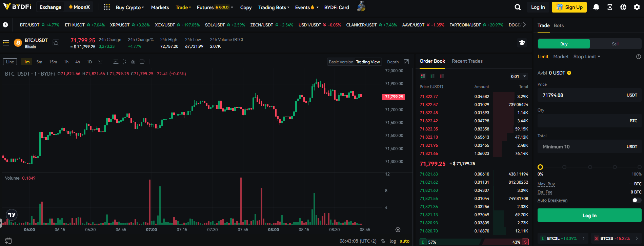The width and height of the screenshot is (644, 246).
Task: Open the order book precision 0.01 dropdown
Action: (519, 76)
